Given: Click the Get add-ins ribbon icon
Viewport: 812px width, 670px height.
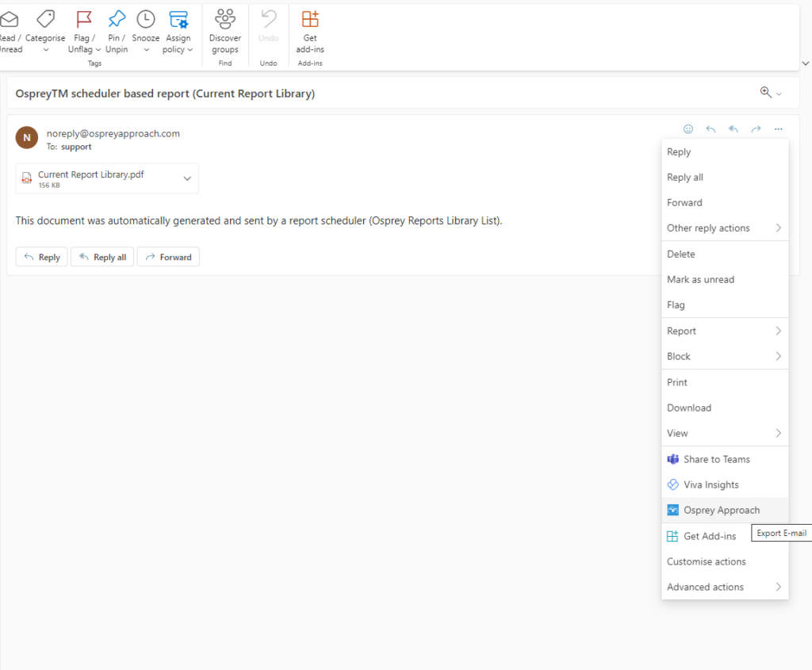Looking at the screenshot, I should point(310,19).
